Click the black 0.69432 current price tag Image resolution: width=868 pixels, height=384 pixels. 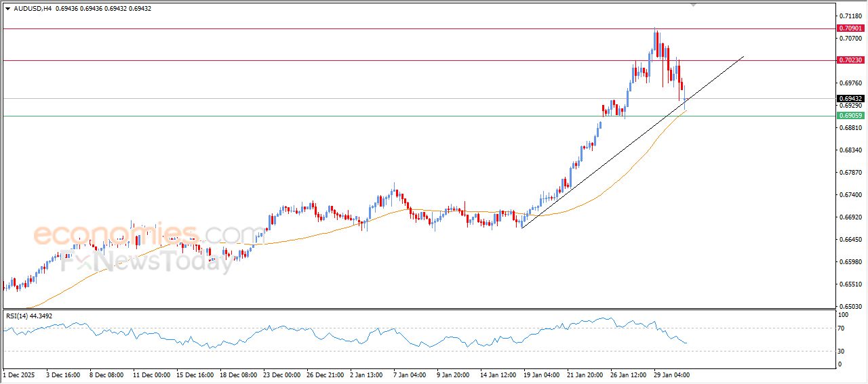pos(850,99)
